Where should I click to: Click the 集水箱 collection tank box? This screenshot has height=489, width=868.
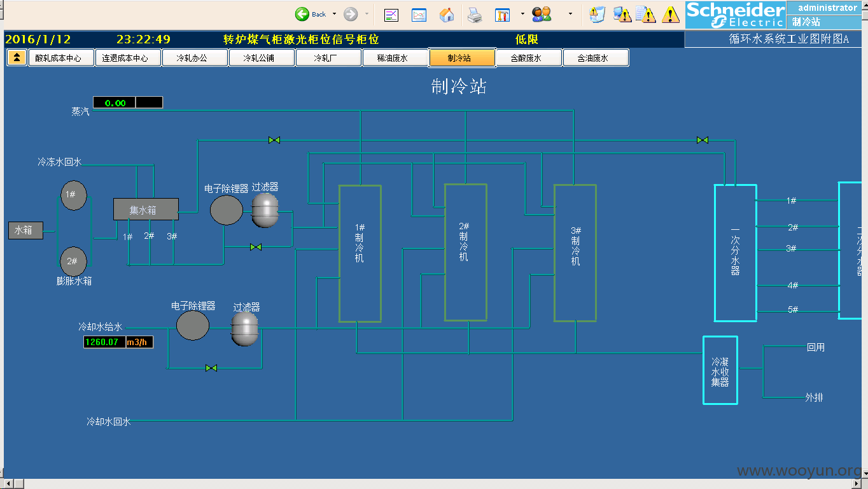pos(146,209)
